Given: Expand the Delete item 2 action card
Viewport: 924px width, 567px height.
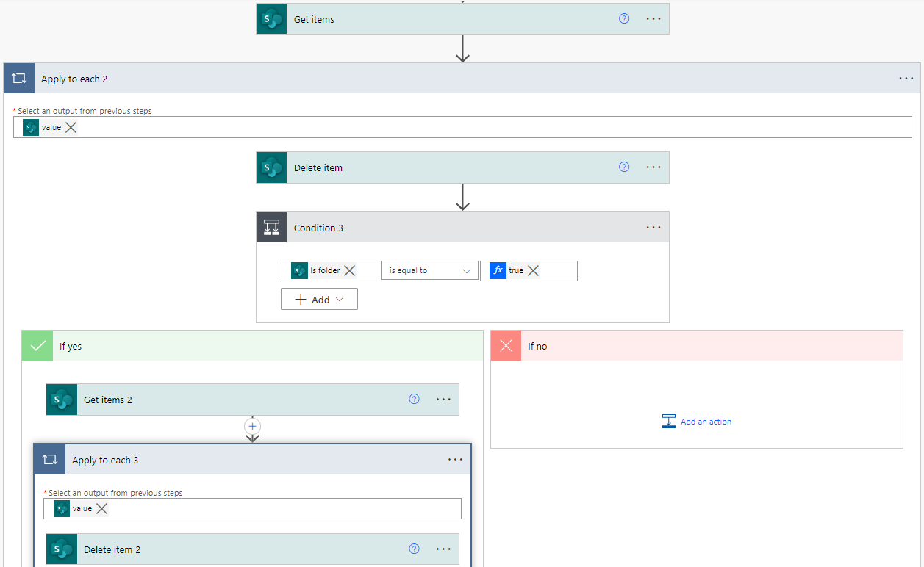Looking at the screenshot, I should click(x=253, y=549).
